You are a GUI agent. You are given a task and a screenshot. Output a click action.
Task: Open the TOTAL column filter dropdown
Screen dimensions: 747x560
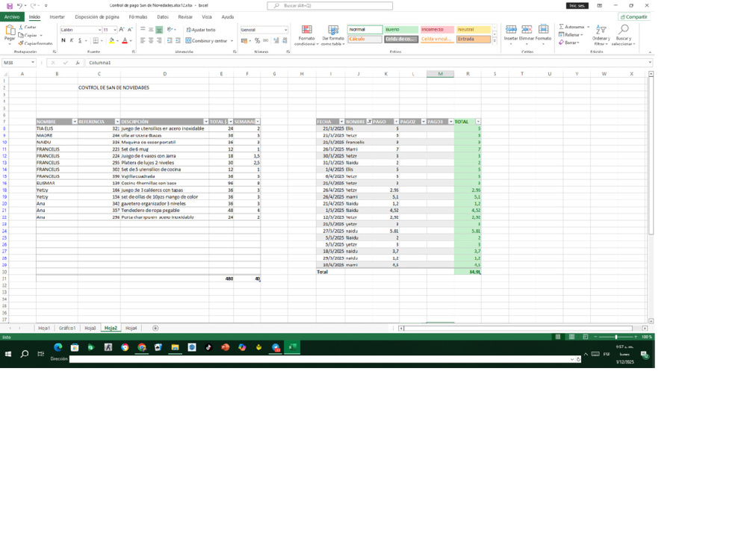[x=478, y=122]
